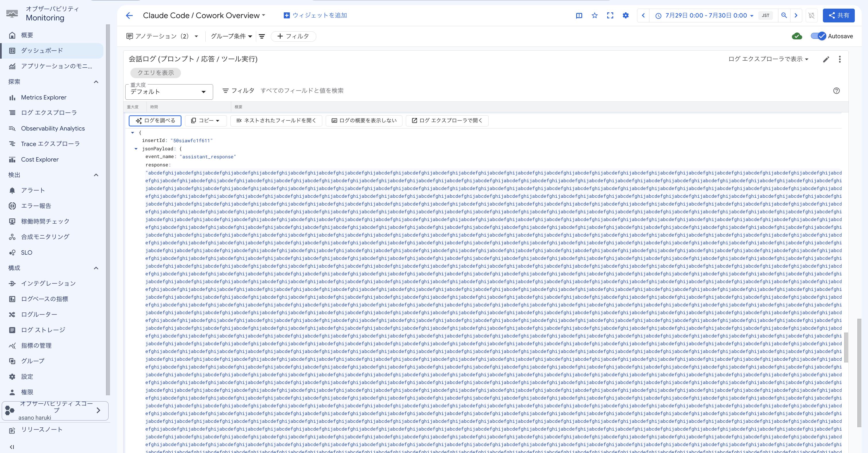Open ログ ストレージ in navigation
The width and height of the screenshot is (868, 453).
(52, 330)
